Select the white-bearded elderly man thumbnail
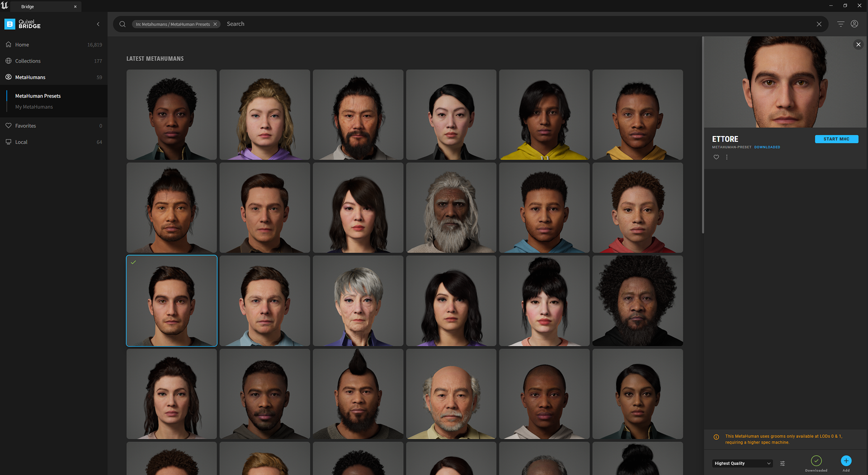Viewport: 868px width, 475px height. (451, 208)
